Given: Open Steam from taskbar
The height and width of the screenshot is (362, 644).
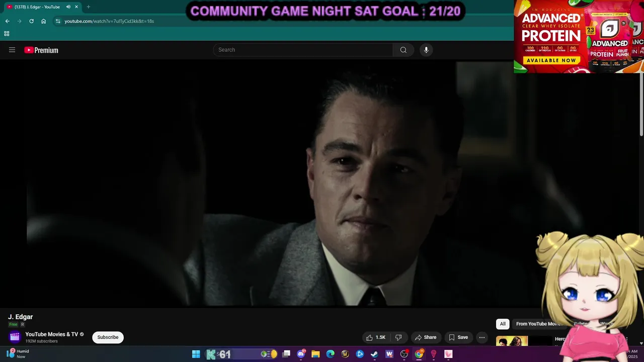Looking at the screenshot, I should (374, 354).
